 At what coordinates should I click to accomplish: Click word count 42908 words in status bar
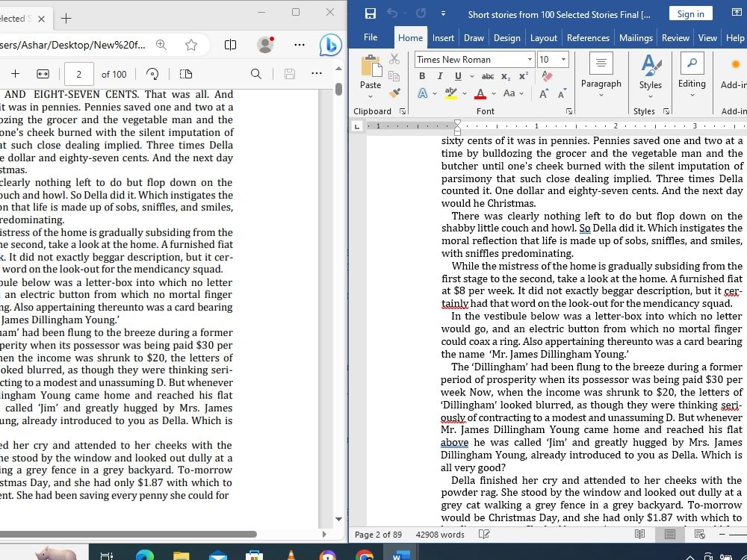pyautogui.click(x=440, y=535)
